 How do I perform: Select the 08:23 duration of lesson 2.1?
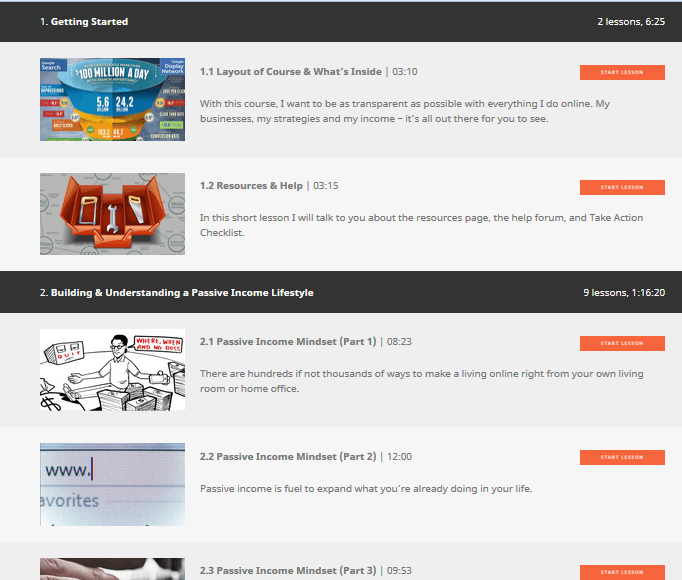coord(399,342)
